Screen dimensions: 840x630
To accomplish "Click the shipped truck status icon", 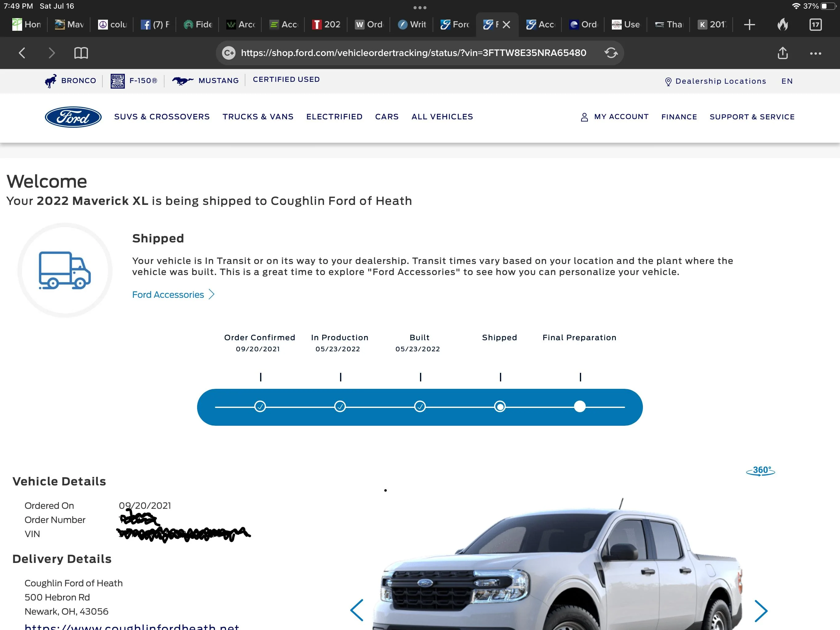I will 65,270.
